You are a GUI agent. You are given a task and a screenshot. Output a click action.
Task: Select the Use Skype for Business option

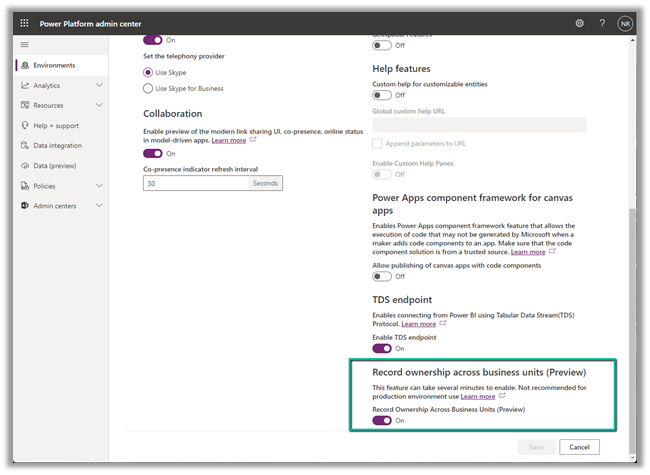149,88
